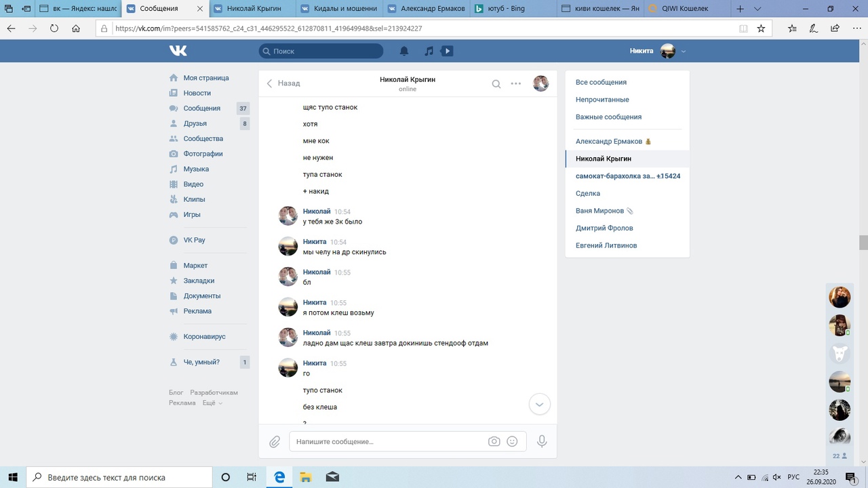Click the browser vertical scrollbar thumb
This screenshot has width=868, height=488.
point(863,243)
